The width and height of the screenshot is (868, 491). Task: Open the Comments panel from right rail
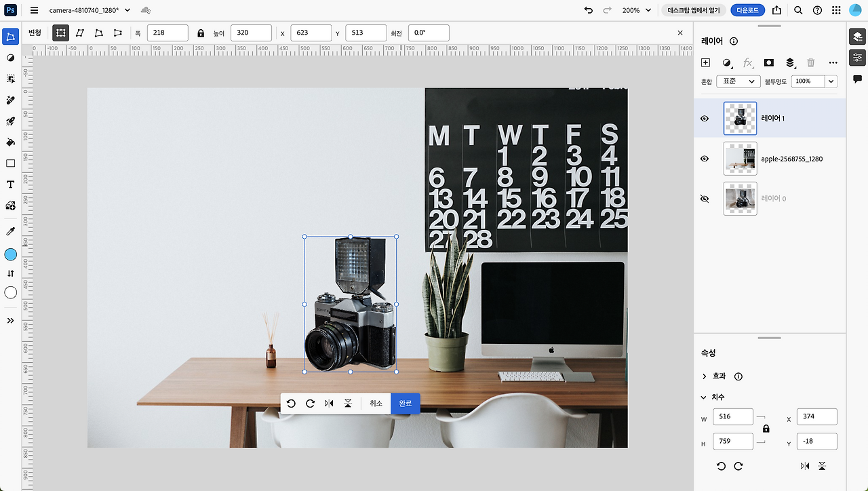857,79
